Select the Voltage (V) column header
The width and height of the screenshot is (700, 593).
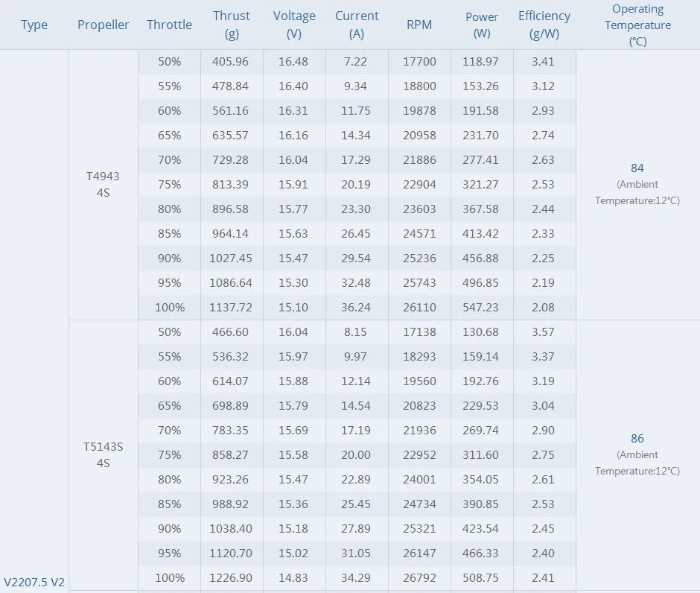click(x=294, y=25)
